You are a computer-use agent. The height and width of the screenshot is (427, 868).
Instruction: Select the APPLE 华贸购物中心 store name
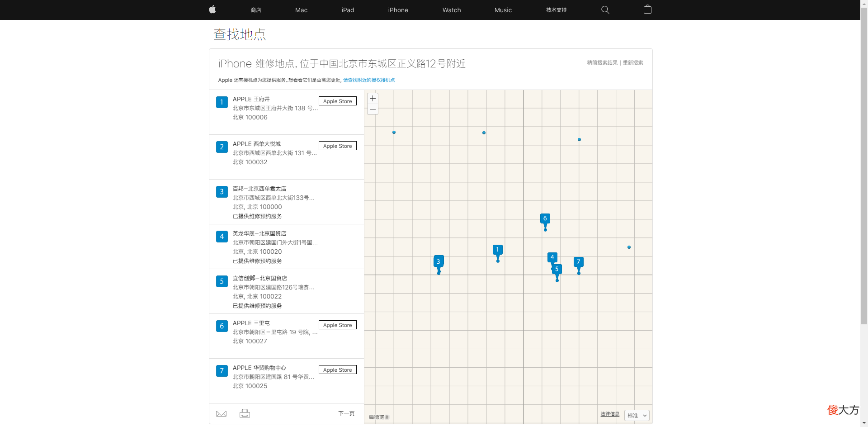click(x=259, y=368)
